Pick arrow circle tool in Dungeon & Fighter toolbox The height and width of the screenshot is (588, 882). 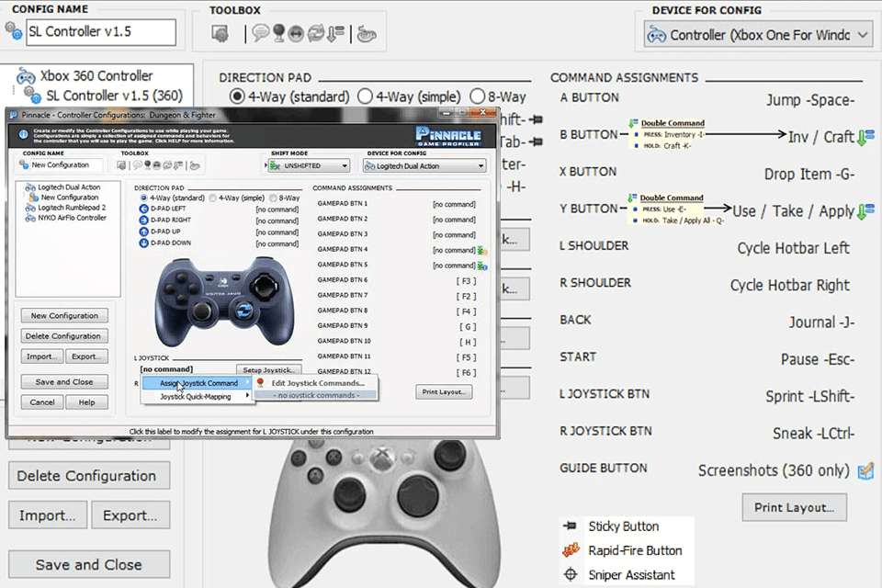click(x=157, y=165)
